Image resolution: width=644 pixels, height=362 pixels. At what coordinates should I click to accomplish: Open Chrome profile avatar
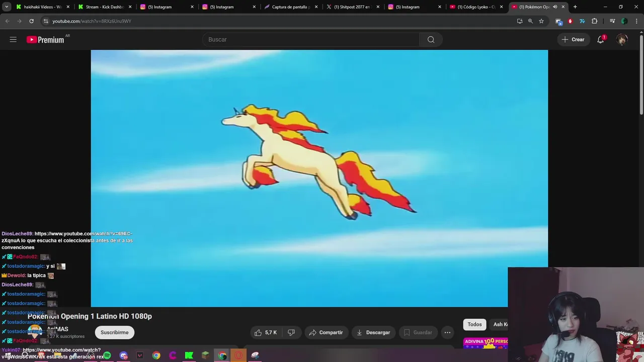click(624, 21)
